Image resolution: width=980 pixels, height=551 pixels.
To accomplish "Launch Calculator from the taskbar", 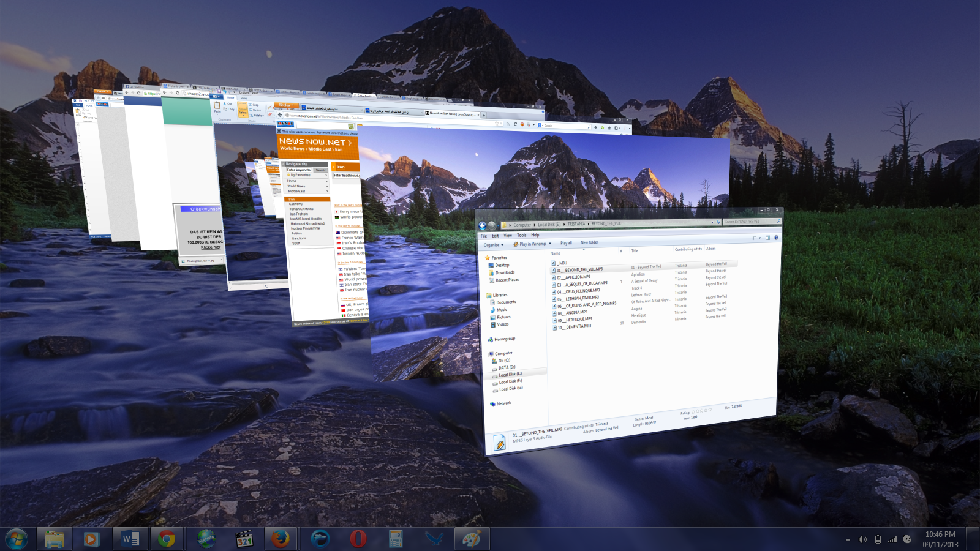I will coord(396,539).
